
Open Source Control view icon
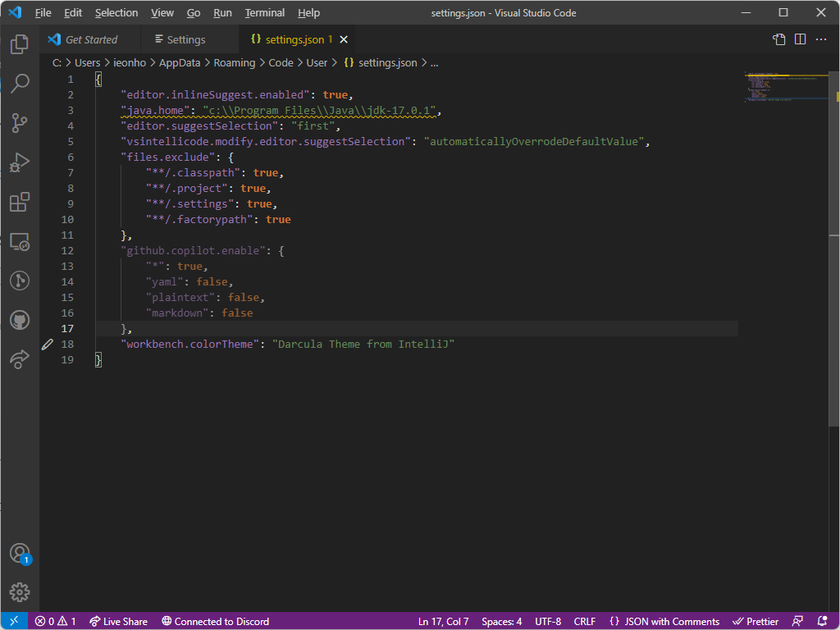(20, 123)
